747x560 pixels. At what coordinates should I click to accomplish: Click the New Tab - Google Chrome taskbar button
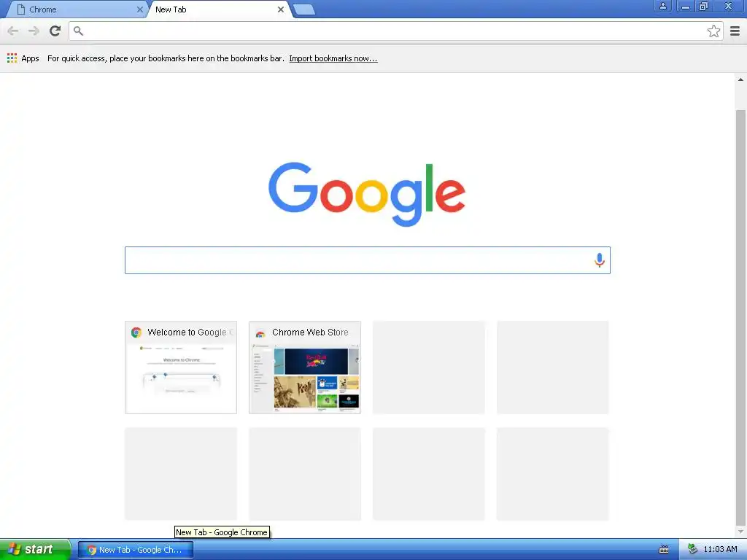click(136, 550)
